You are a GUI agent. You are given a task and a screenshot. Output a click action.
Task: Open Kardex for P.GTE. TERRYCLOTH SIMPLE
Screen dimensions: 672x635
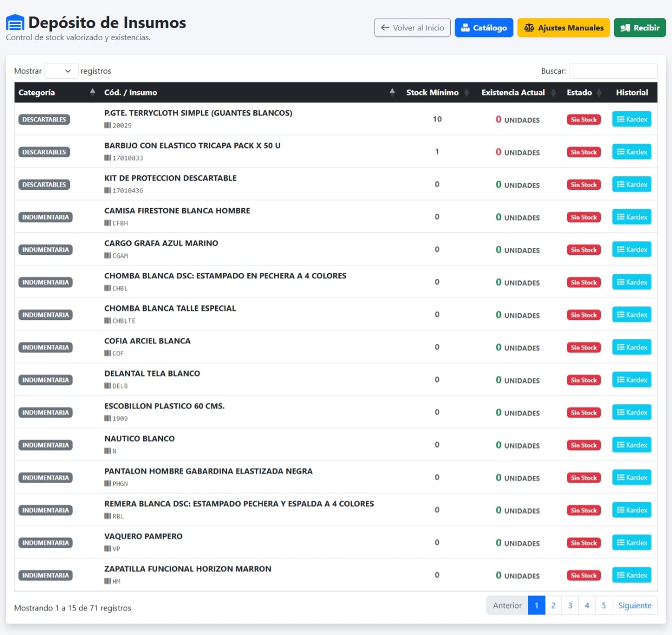point(632,119)
